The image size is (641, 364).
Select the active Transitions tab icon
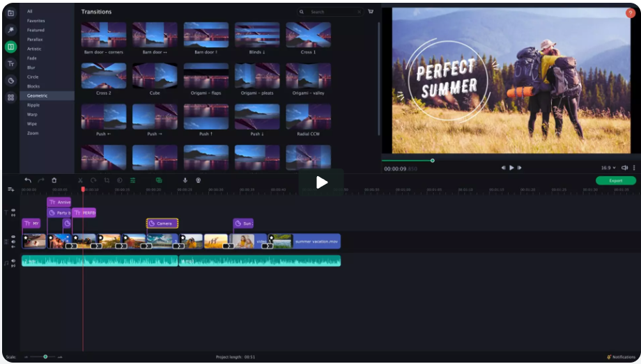[x=10, y=47]
